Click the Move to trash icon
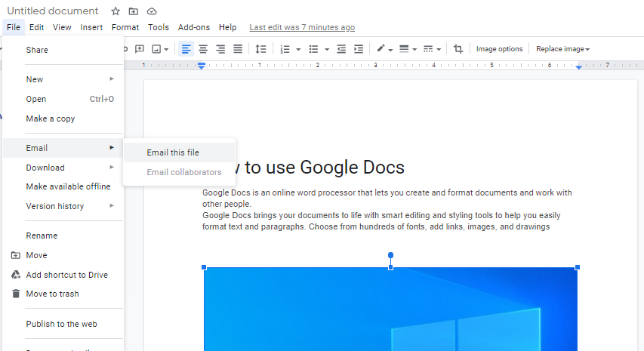The width and height of the screenshot is (644, 351). pyautogui.click(x=16, y=294)
